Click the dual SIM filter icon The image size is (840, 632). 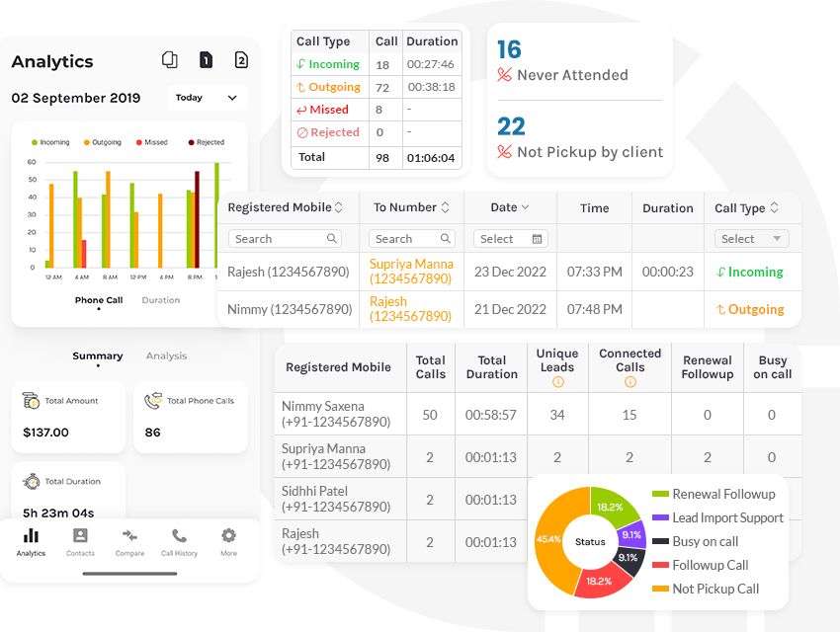point(169,60)
